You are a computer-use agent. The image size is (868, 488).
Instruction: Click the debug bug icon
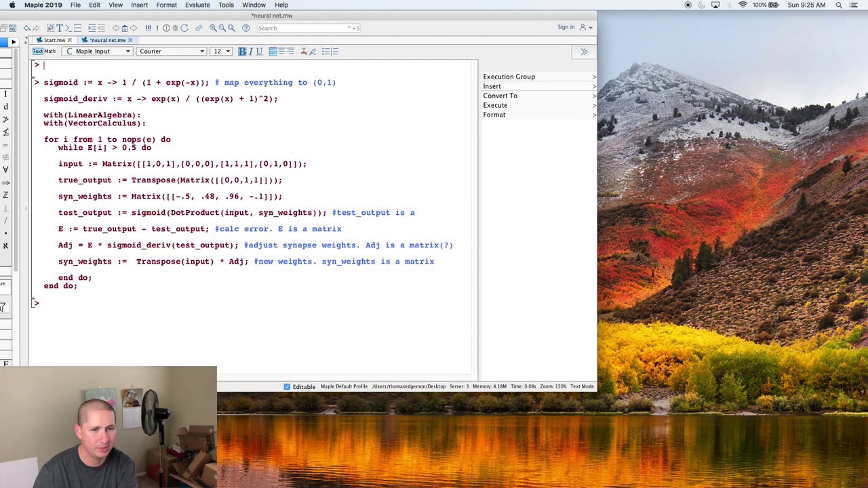point(175,28)
